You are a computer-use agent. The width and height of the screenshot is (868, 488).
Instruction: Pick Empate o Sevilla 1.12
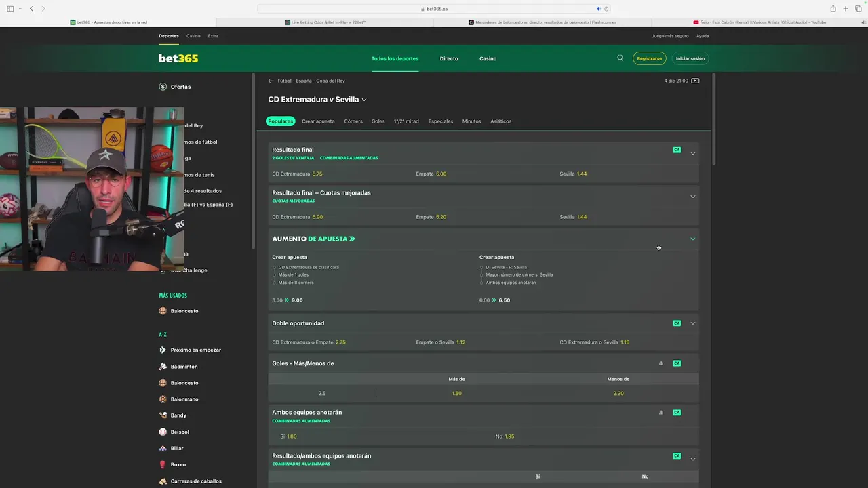coord(441,342)
